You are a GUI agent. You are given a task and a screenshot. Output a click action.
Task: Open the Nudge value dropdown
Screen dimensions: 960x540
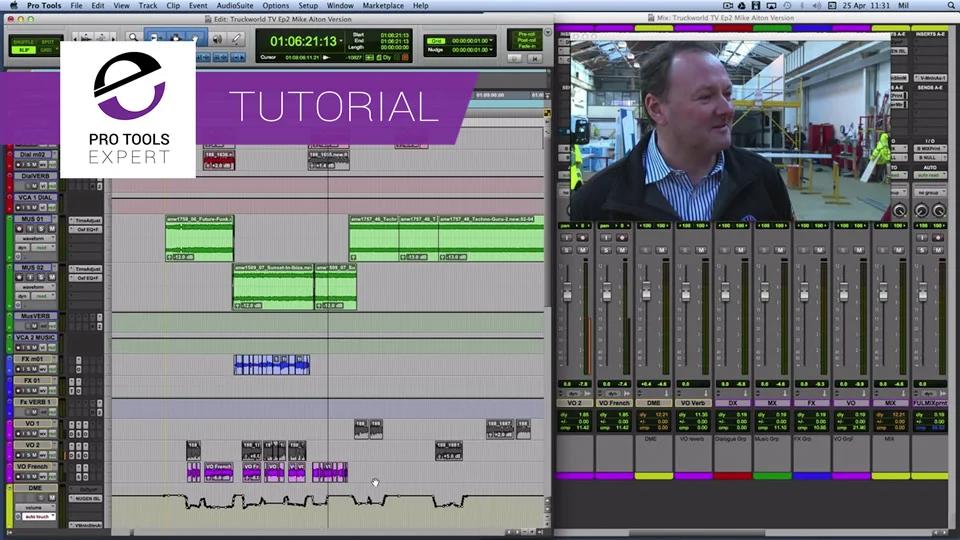coord(491,50)
